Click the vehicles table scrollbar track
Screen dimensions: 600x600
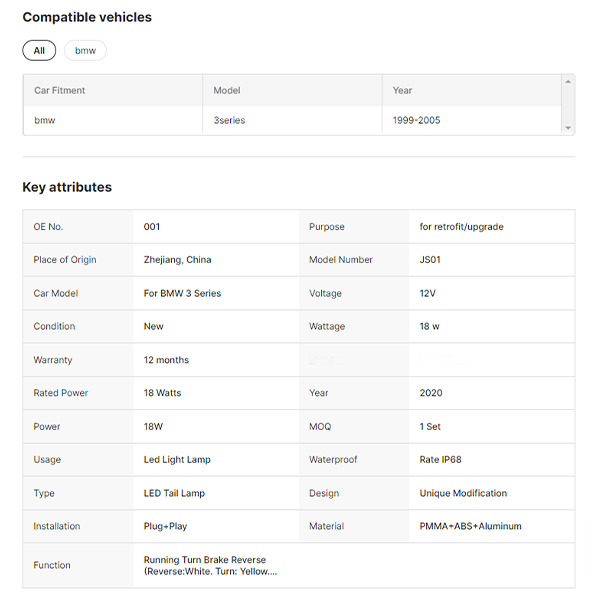tap(568, 104)
